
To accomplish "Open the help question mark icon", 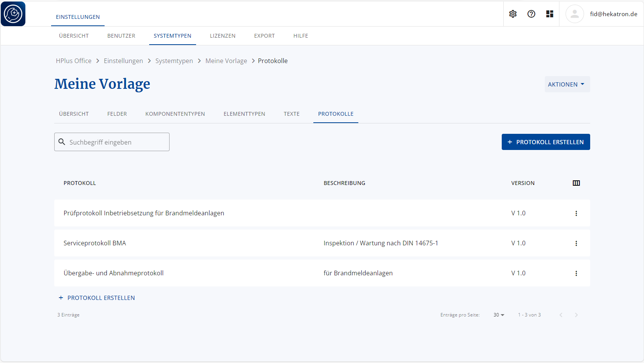I will pyautogui.click(x=531, y=14).
